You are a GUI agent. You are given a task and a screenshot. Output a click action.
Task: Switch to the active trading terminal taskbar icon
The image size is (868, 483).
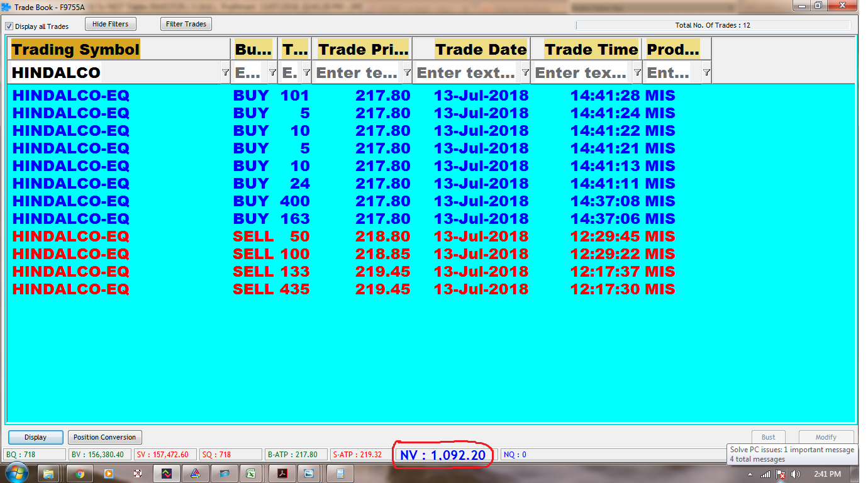point(167,474)
